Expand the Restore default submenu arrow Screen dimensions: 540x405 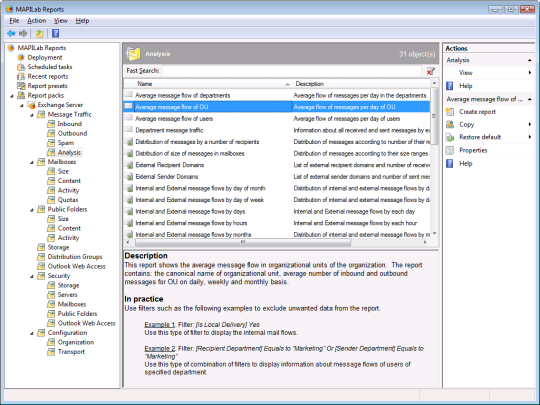(530, 137)
